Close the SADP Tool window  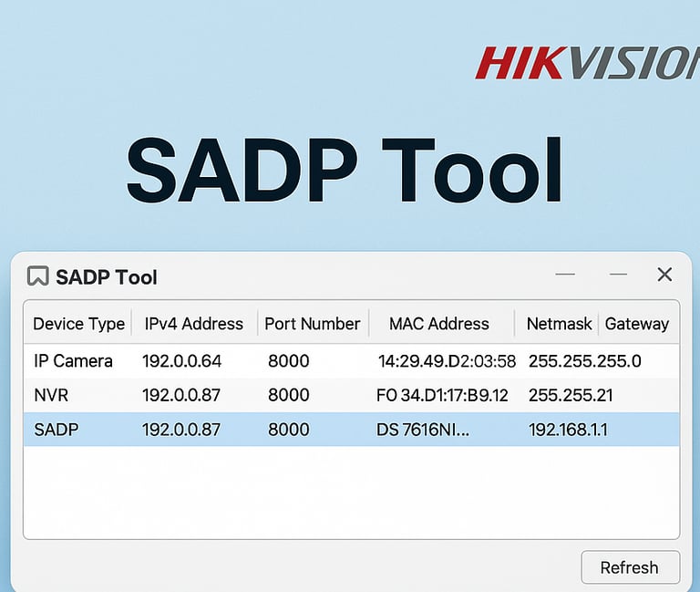click(664, 275)
